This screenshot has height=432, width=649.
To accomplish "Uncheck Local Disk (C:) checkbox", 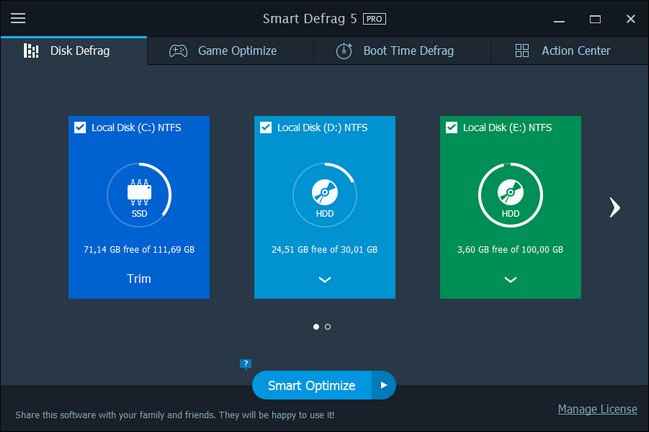I will coord(80,128).
